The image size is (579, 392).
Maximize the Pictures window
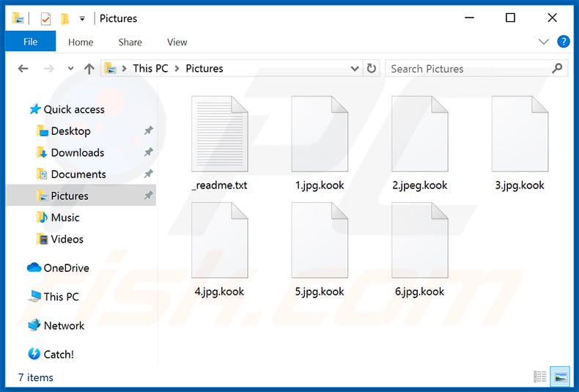[x=510, y=18]
